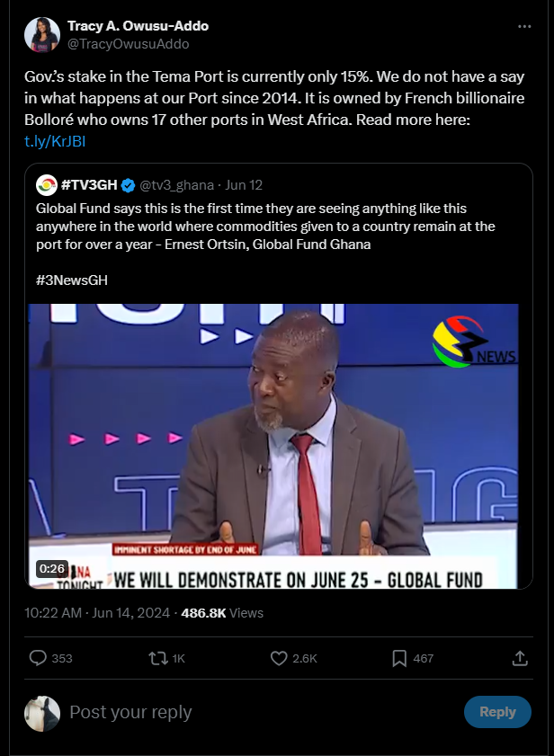Image resolution: width=554 pixels, height=756 pixels.
Task: Focus the Post your reply field
Action: [x=261, y=712]
